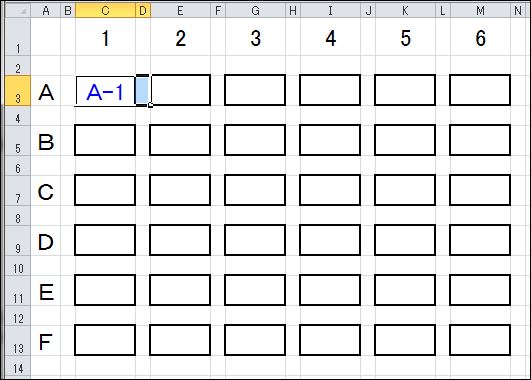The height and width of the screenshot is (380, 531).
Task: Select row 3 header
Action: (x=18, y=91)
